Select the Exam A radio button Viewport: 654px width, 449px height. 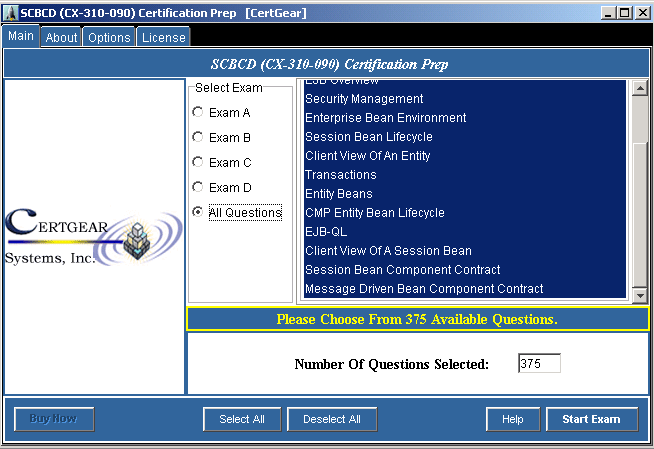click(x=198, y=112)
